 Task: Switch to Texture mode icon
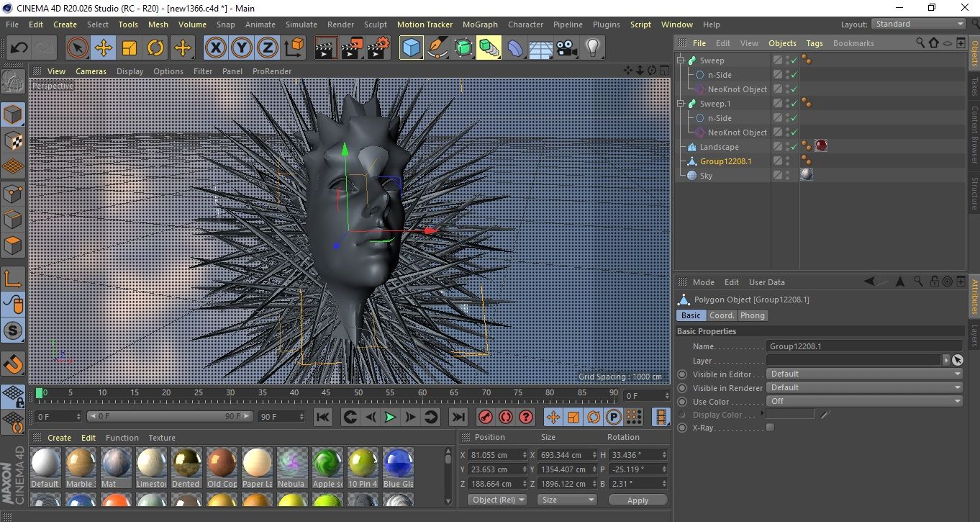[13, 140]
